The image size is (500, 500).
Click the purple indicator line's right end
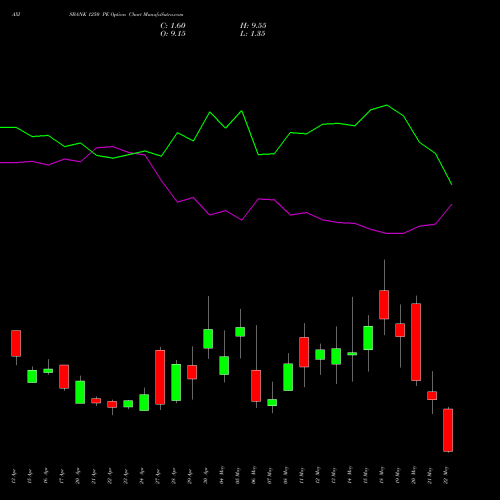click(x=452, y=204)
